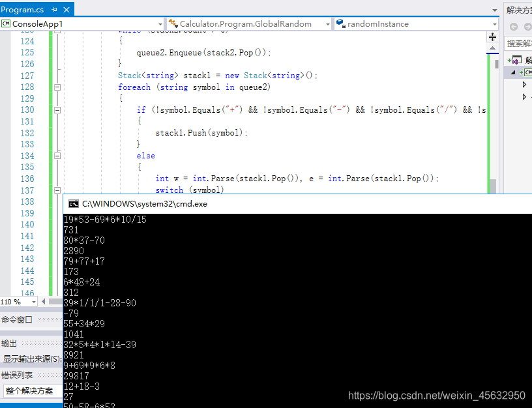This screenshot has height=408, width=532.
Task: Collapse the if block on line 130
Action: point(57,110)
